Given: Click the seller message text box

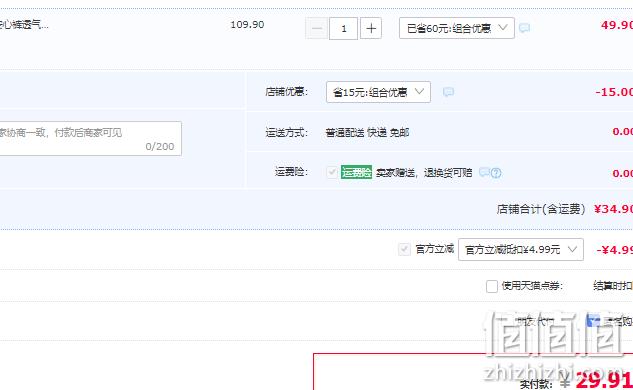Looking at the screenshot, I should click(90, 138).
